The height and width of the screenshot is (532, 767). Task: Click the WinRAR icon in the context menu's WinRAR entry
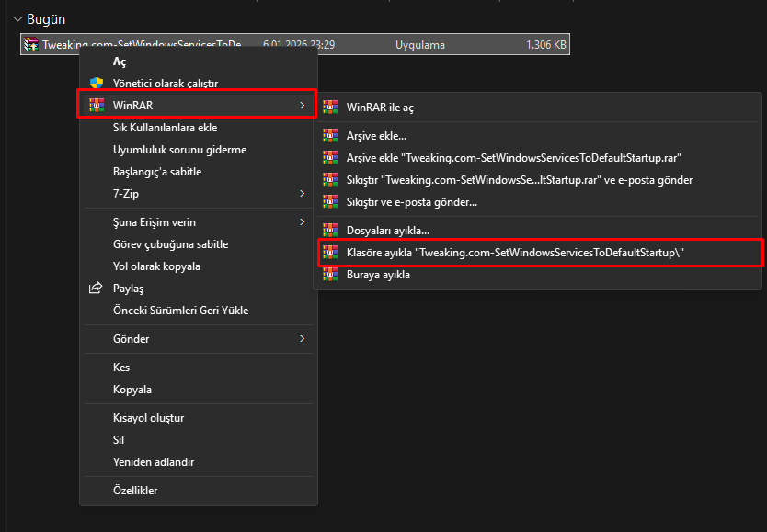pos(97,105)
